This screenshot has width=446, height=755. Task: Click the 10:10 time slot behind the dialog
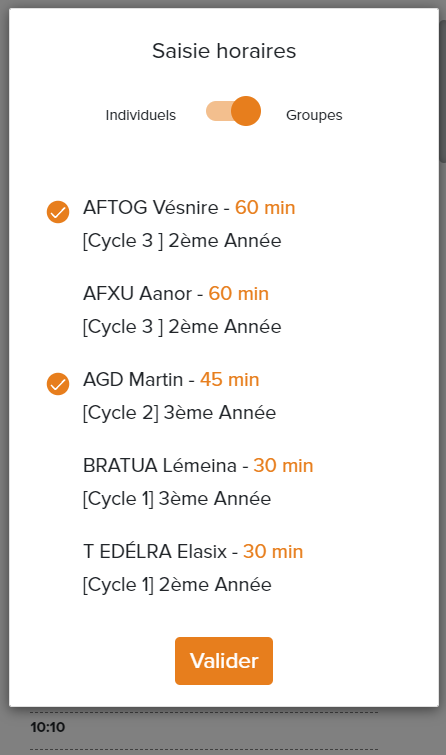click(x=48, y=727)
